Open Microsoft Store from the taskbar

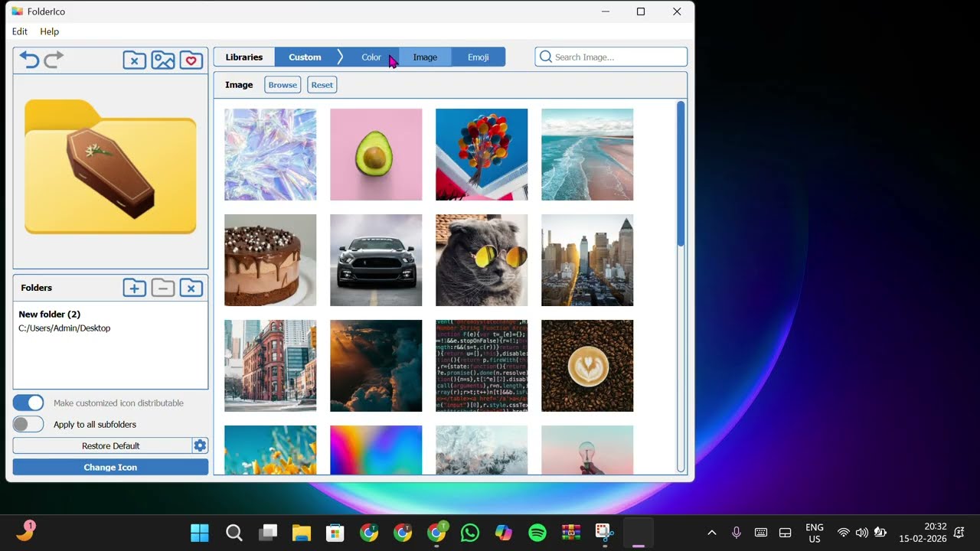pos(335,533)
